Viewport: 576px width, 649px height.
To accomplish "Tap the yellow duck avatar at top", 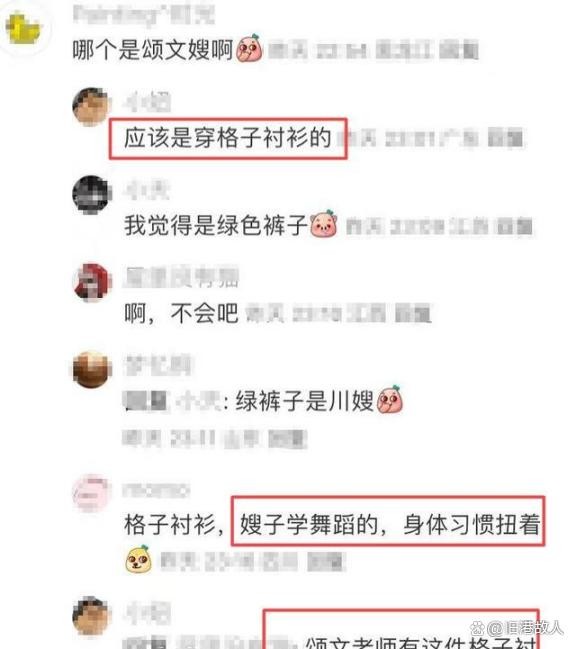I will [x=23, y=28].
